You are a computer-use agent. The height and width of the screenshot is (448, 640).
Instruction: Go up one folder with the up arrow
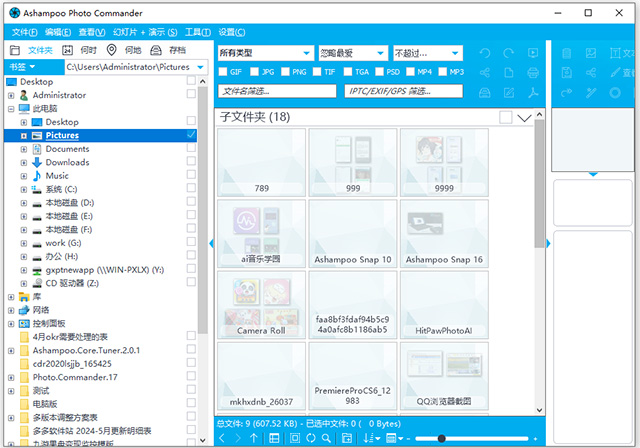[253, 438]
